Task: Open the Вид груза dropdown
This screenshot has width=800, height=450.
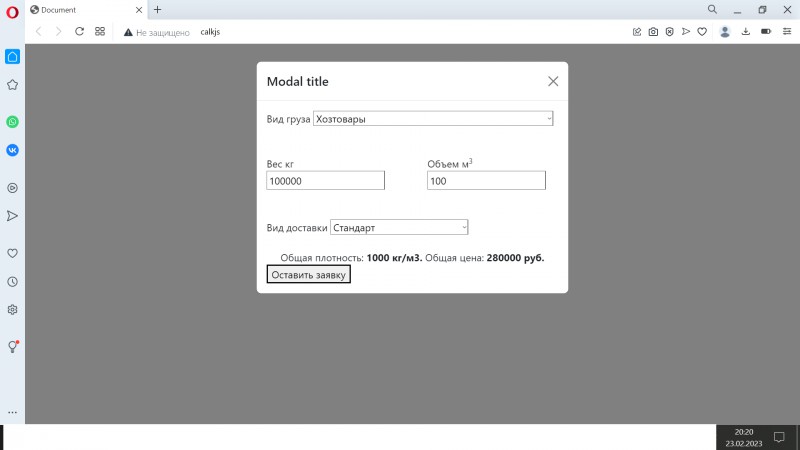Action: click(433, 119)
